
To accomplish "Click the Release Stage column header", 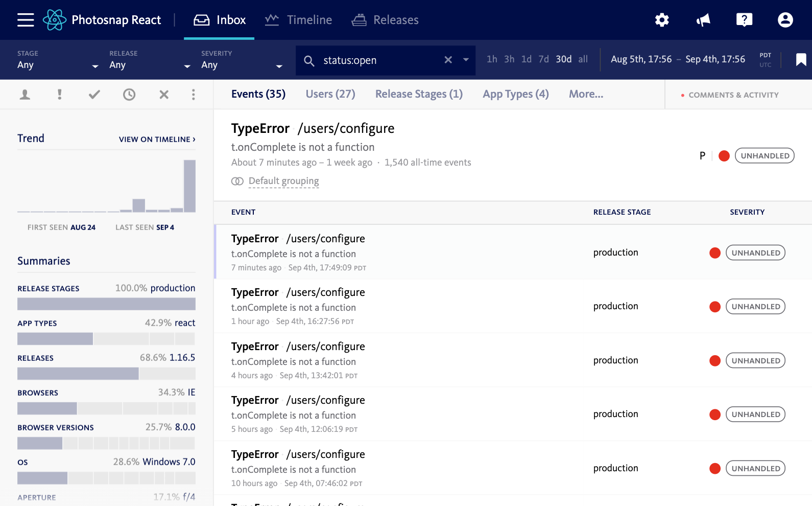I will (622, 212).
